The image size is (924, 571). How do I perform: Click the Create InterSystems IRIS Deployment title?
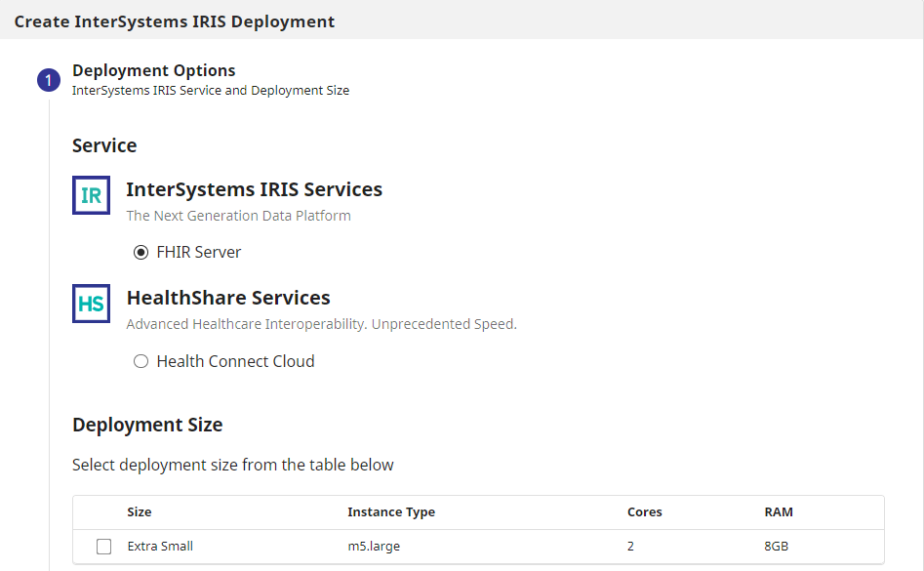pos(174,21)
